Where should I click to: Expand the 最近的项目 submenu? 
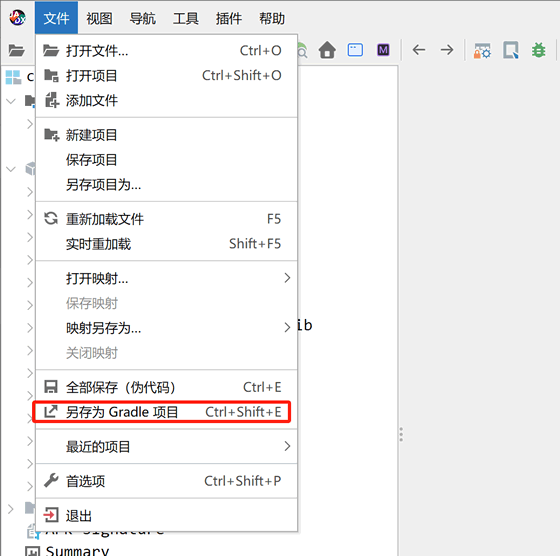click(166, 446)
